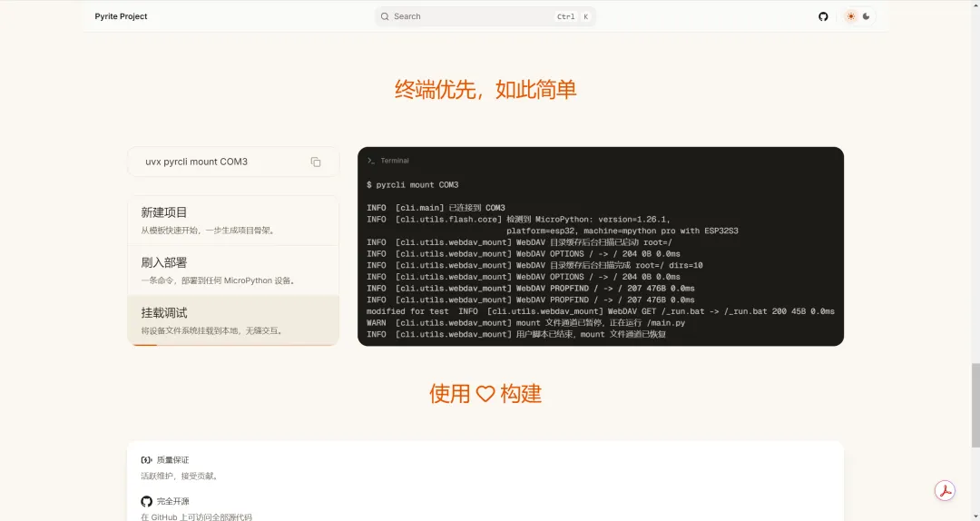Click the WARN mount 文件通道已暂停 line
Image resolution: width=980 pixels, height=521 pixels.
coord(525,323)
